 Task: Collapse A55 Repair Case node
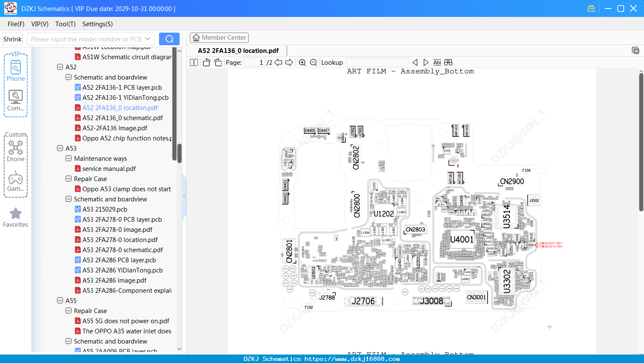69,311
